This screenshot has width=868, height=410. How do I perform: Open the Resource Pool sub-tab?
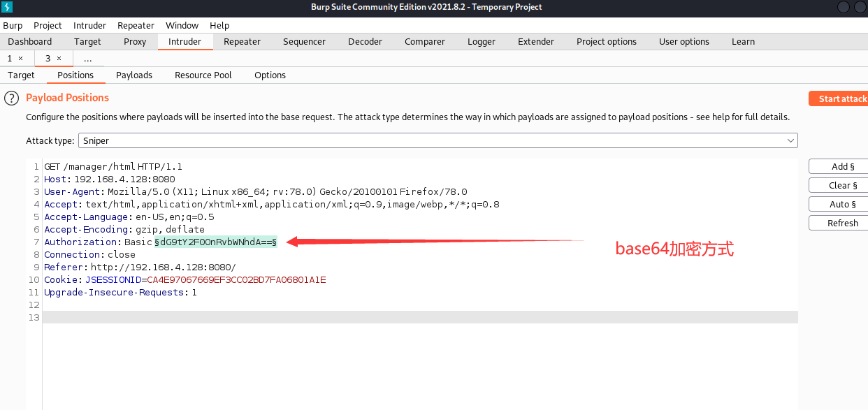(x=203, y=75)
